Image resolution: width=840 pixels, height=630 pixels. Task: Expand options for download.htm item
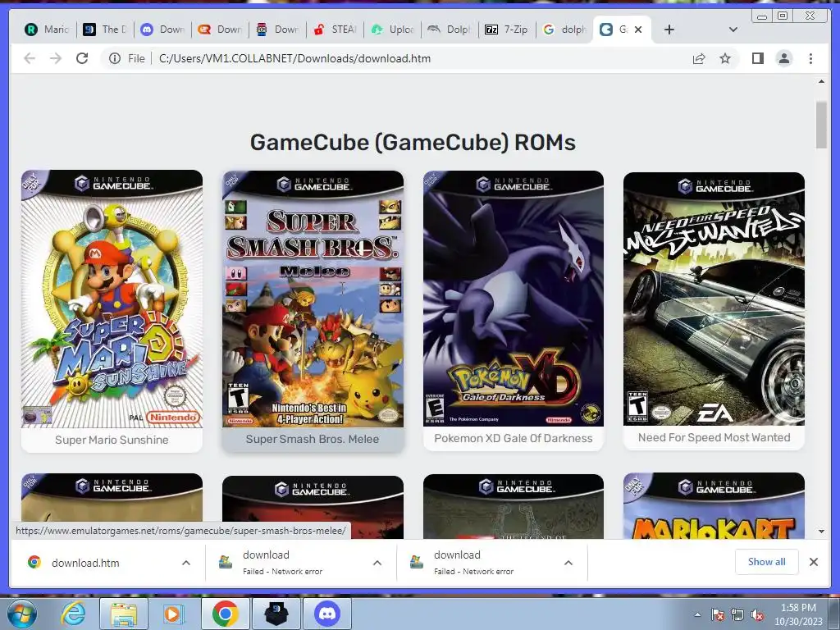coord(186,563)
